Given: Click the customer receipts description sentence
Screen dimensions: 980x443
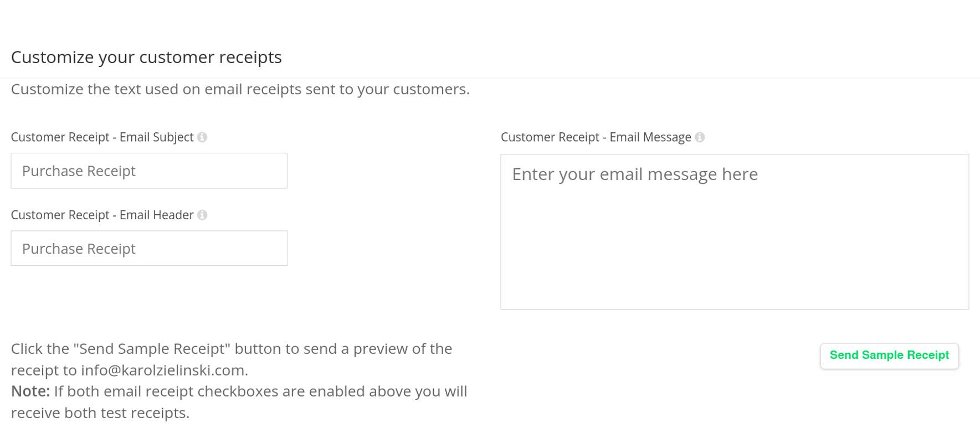Looking at the screenshot, I should pyautogui.click(x=240, y=89).
